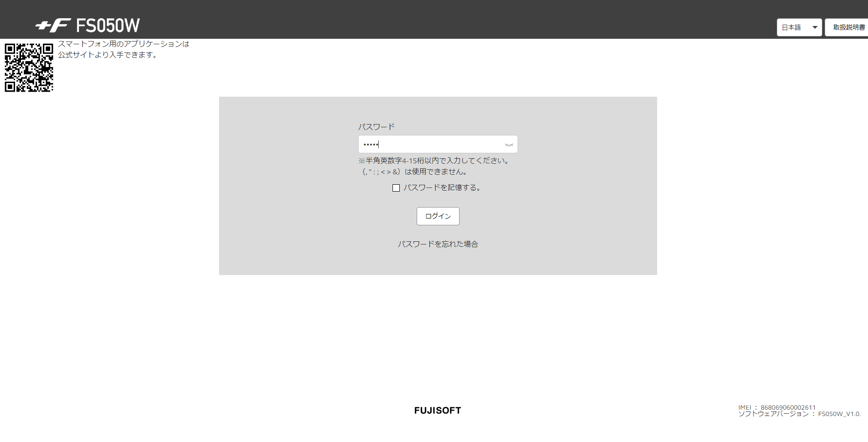This screenshot has height=442, width=868.
Task: Click the smartphone app QR code
Action: click(29, 68)
